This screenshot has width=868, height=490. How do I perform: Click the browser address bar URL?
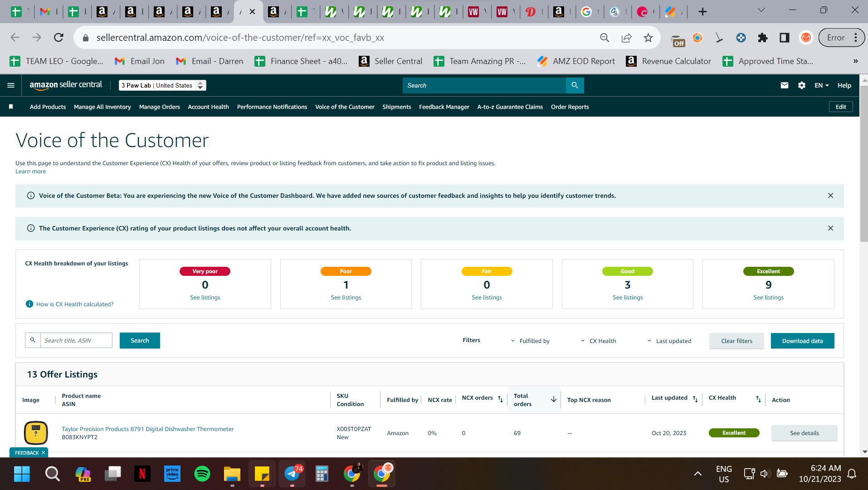tap(240, 38)
